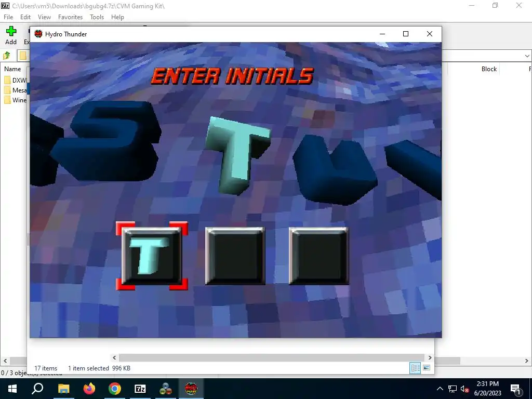Switch to 7-Zip in the taskbar
This screenshot has width=532, height=399.
click(140, 389)
